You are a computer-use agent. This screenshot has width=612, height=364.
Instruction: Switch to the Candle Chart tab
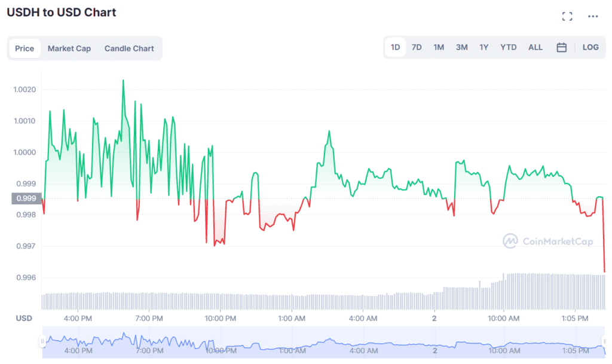129,48
